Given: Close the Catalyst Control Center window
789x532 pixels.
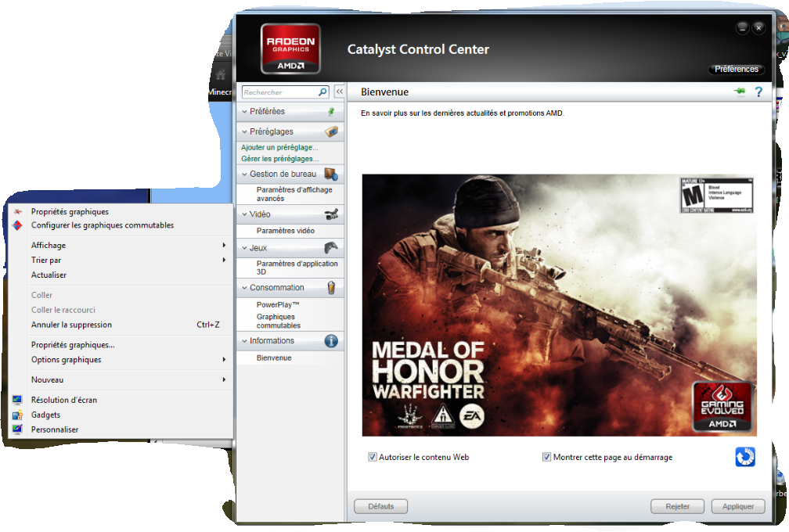Looking at the screenshot, I should point(758,28).
